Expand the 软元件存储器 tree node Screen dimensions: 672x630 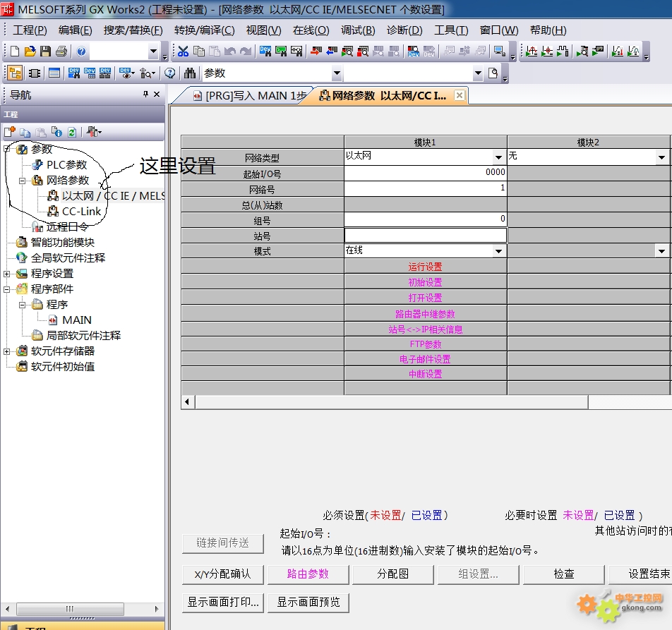pos(7,351)
